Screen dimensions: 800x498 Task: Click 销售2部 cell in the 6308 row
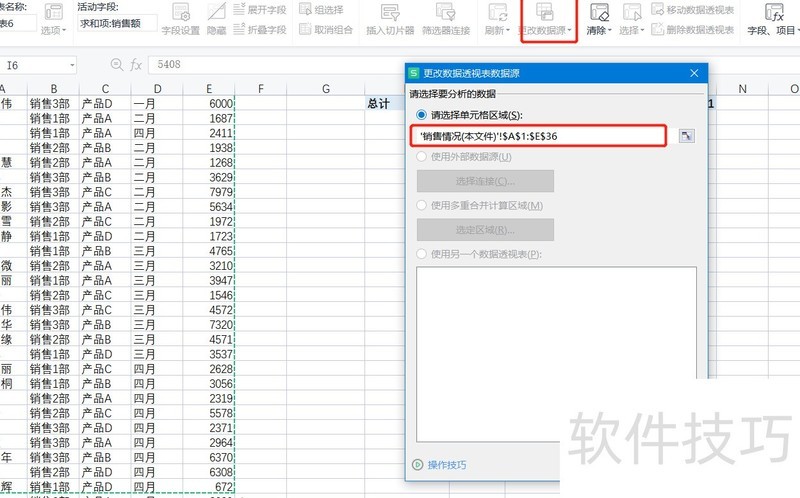point(54,472)
